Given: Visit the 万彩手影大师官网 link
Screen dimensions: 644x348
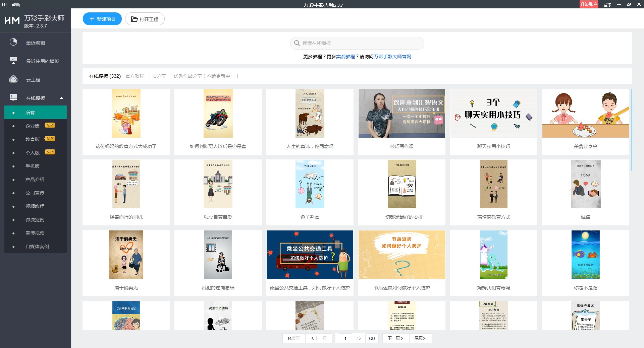Looking at the screenshot, I should [392, 57].
